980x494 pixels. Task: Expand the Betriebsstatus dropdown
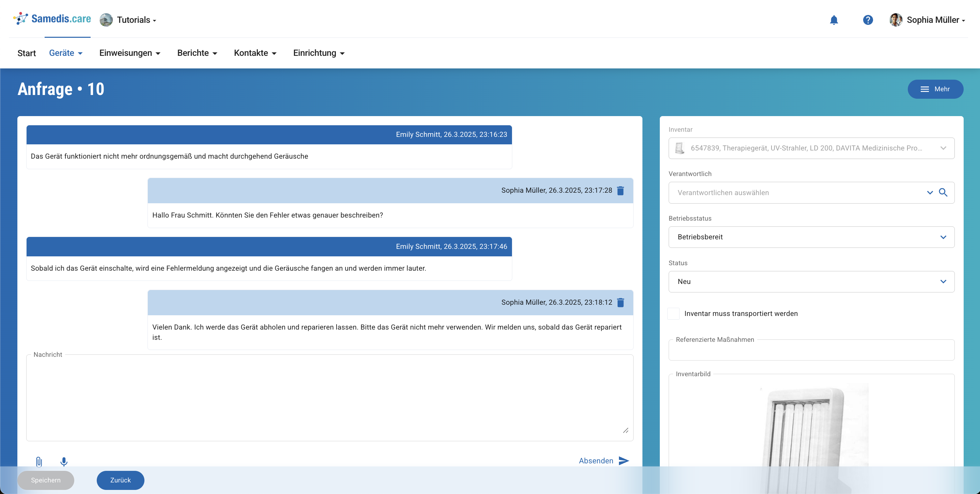tap(811, 237)
